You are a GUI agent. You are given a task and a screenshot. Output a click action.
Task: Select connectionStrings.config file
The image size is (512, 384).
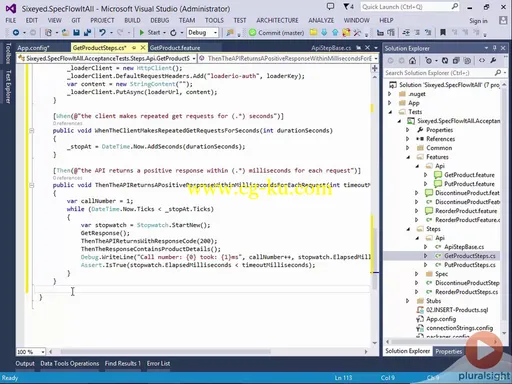459,328
